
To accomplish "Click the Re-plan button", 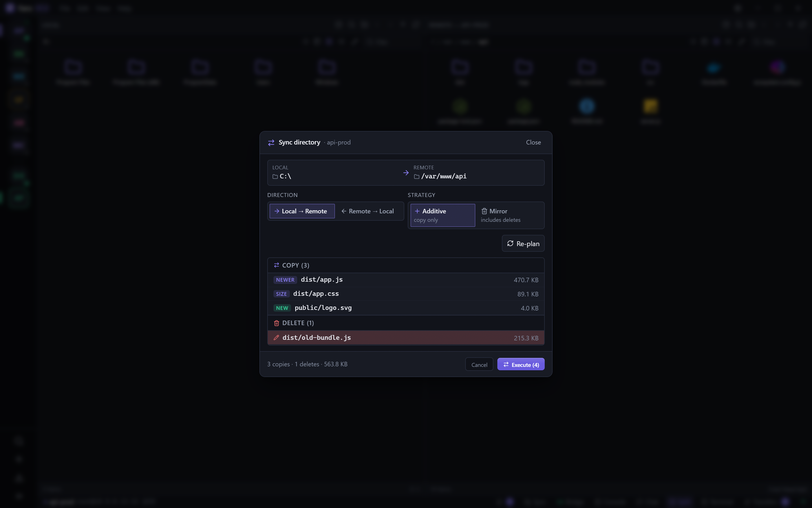I will pos(523,243).
